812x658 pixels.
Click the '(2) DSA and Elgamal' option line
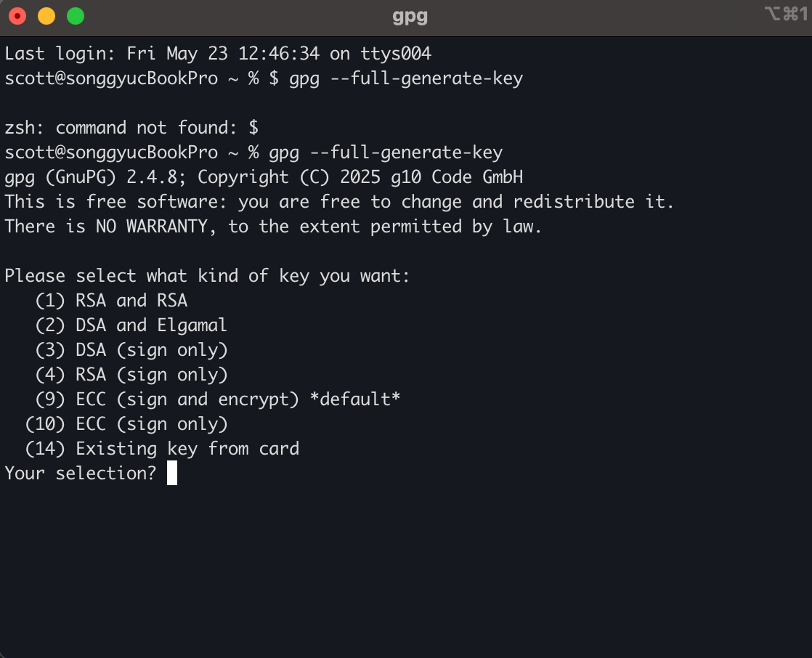[x=131, y=325]
